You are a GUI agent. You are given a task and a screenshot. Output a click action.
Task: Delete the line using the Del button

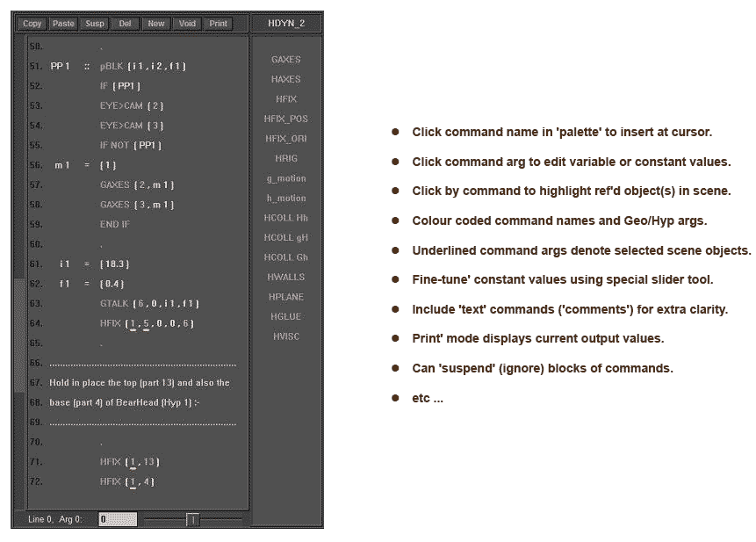pyautogui.click(x=125, y=24)
